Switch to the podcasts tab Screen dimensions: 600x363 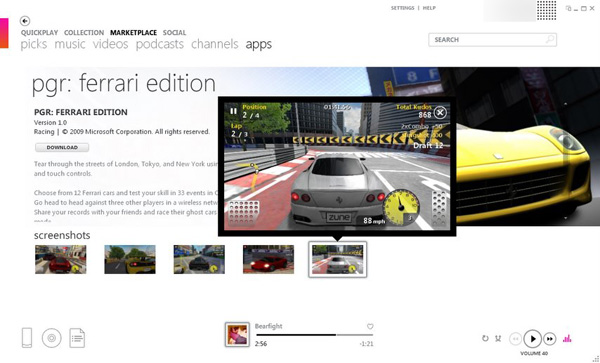pyautogui.click(x=160, y=44)
